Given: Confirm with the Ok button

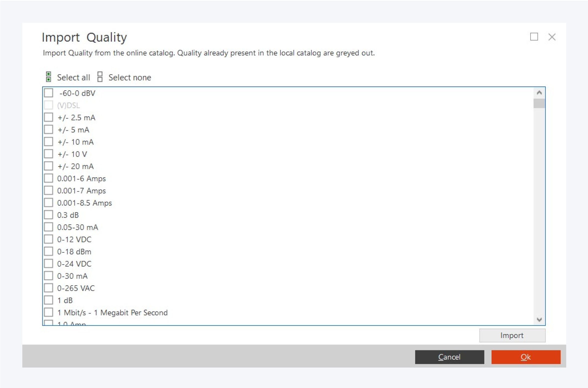Looking at the screenshot, I should click(526, 357).
